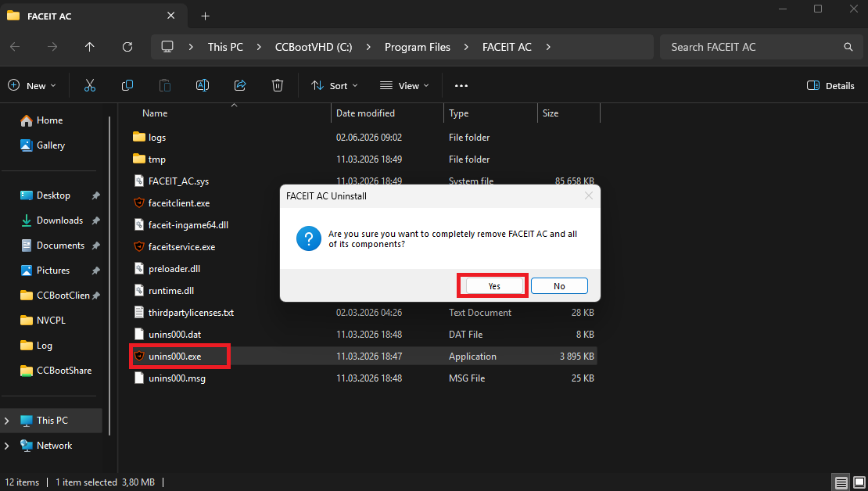Click the Cut scissors icon
Screen dimensions: 868x491
click(90, 85)
